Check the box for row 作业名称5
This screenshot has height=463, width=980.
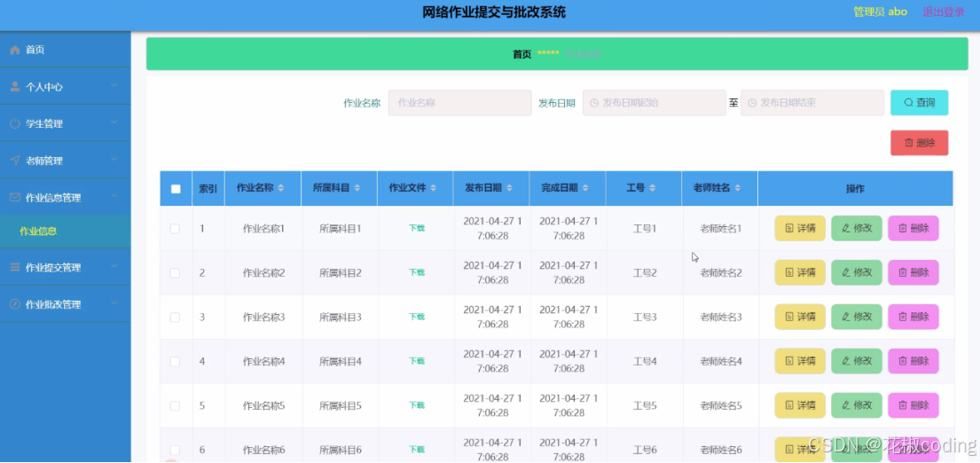click(175, 406)
